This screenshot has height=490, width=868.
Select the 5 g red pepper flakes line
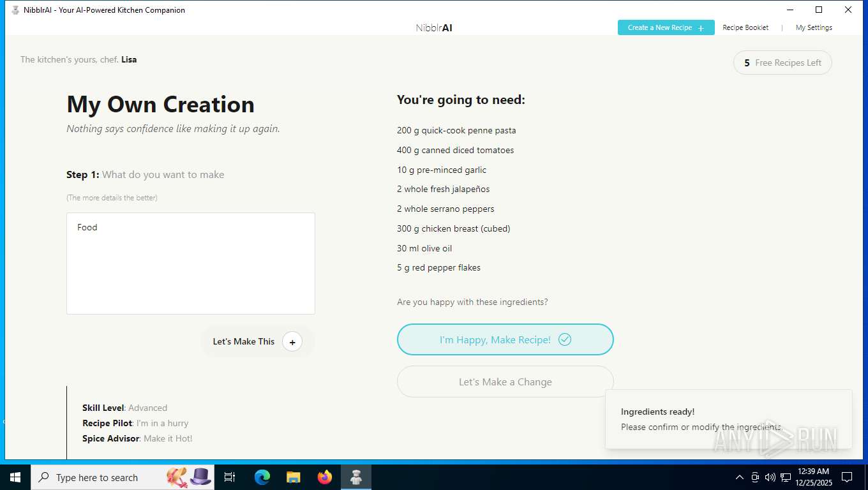click(x=438, y=267)
